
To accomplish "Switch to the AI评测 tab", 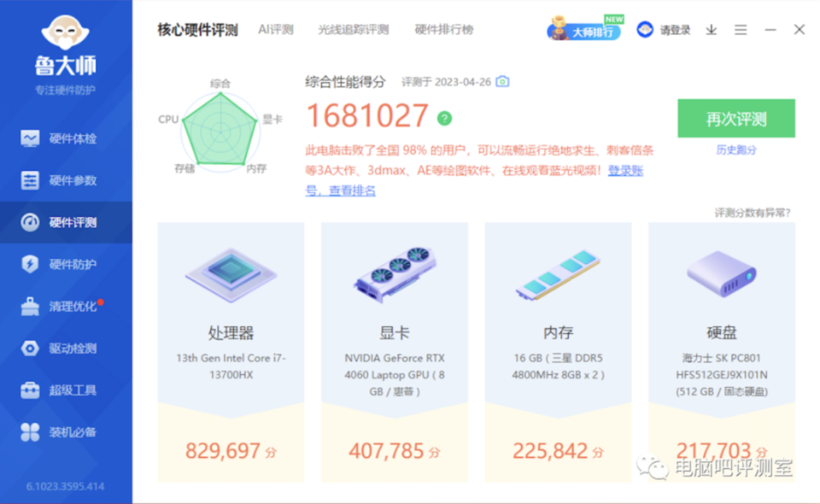I will 275,28.
